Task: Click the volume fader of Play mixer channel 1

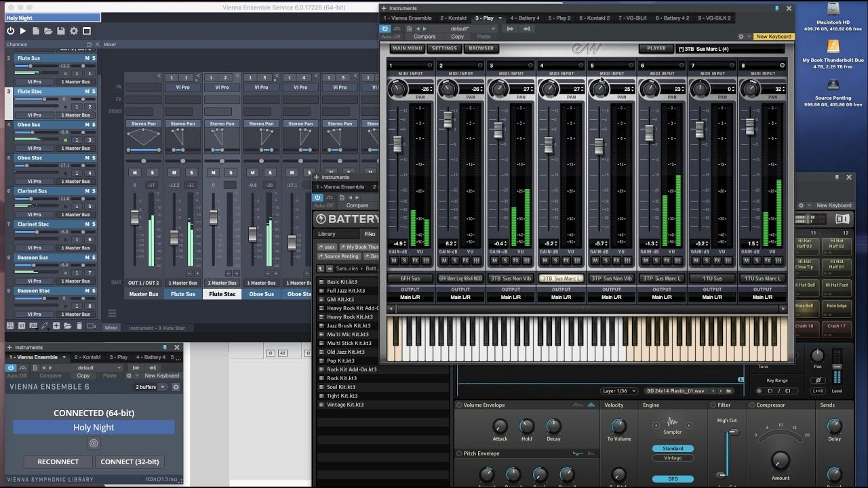Action: [397, 144]
